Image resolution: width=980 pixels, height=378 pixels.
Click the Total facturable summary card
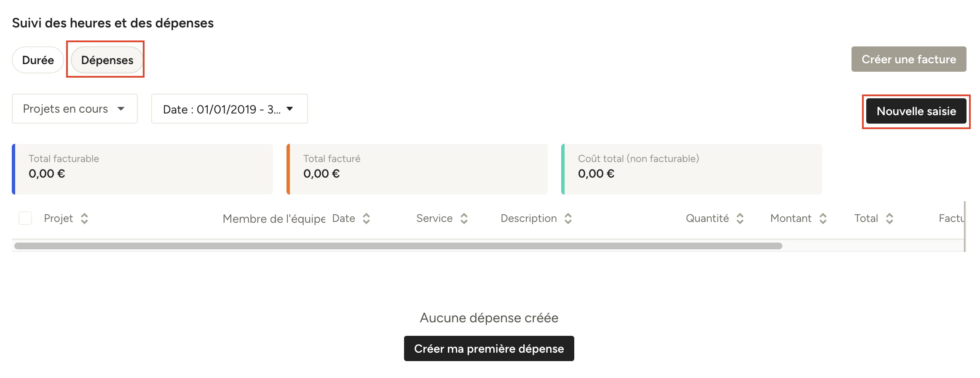coord(142,169)
